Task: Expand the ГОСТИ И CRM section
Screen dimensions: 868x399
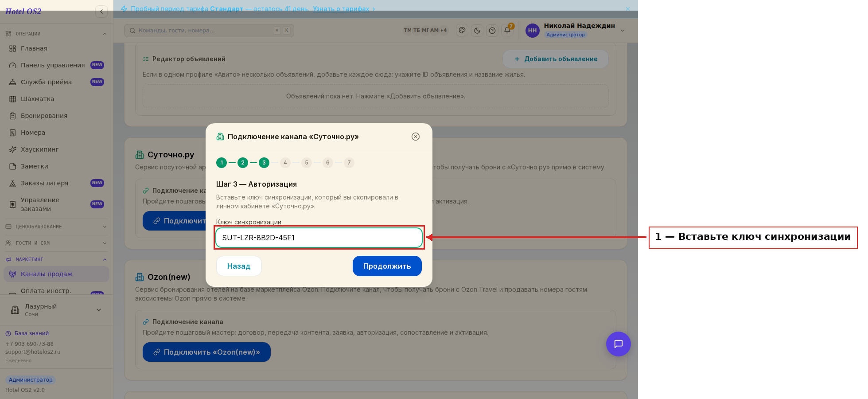Action: (56, 243)
